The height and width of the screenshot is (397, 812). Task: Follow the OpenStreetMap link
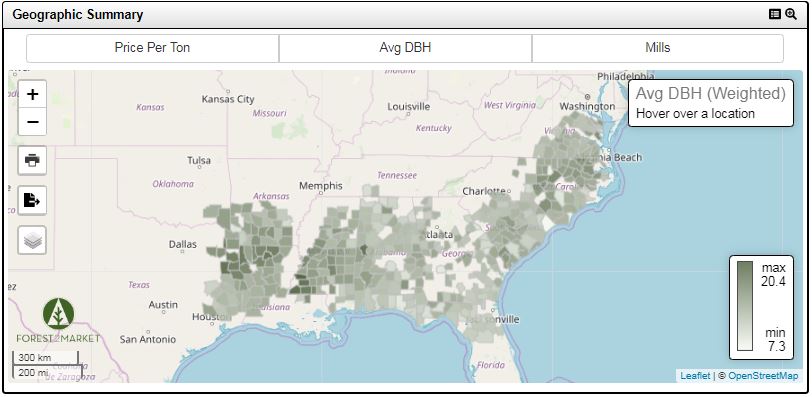pyautogui.click(x=763, y=376)
